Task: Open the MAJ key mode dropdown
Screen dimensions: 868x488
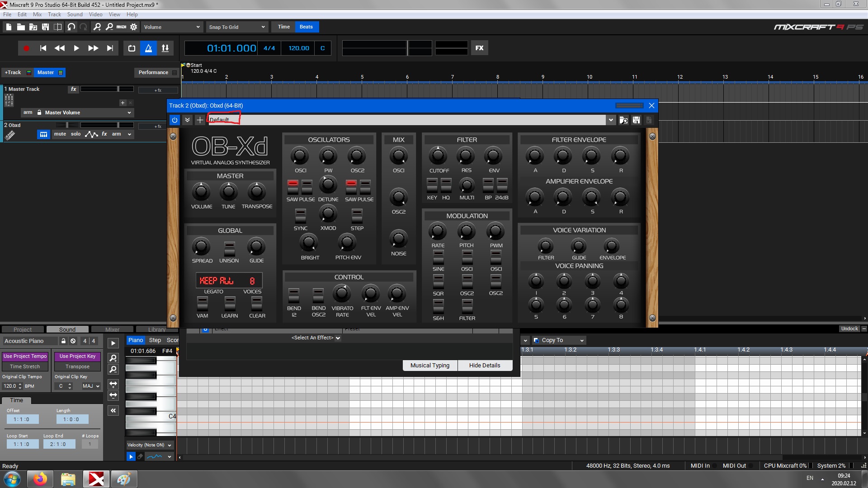Action: point(91,386)
